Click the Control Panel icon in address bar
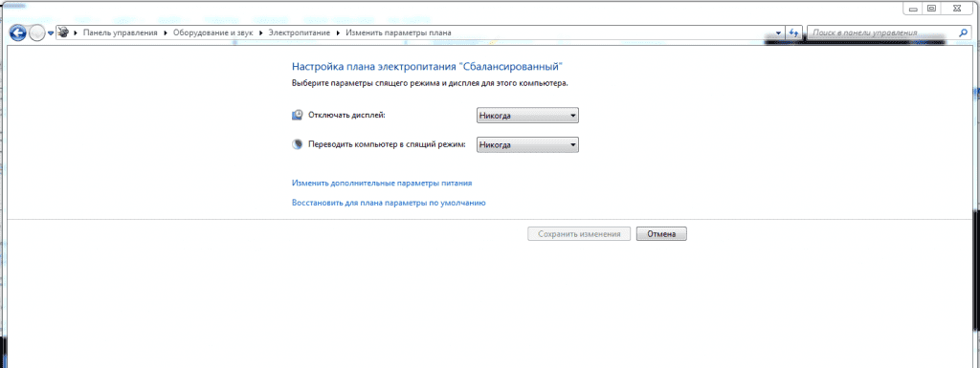Image resolution: width=980 pixels, height=368 pixels. (64, 32)
